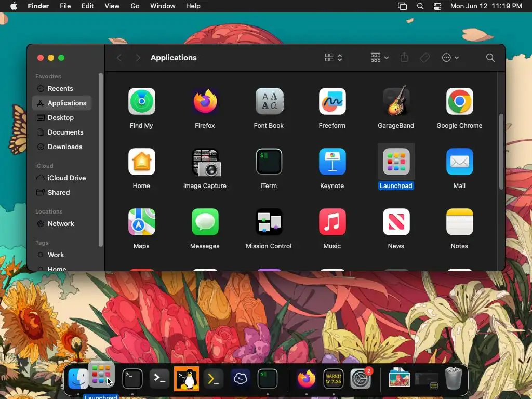This screenshot has width=532, height=399.
Task: Open the icon view switcher dropdown
Action: pos(334,58)
